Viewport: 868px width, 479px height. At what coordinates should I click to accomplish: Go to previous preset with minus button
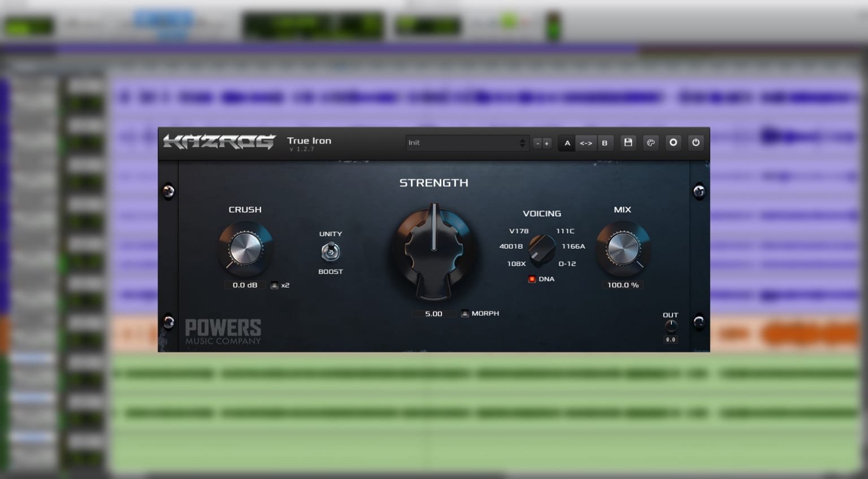pos(537,143)
